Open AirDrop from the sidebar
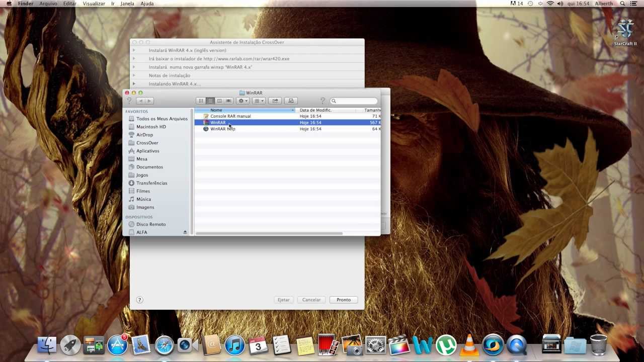The width and height of the screenshot is (644, 362). 140,135
